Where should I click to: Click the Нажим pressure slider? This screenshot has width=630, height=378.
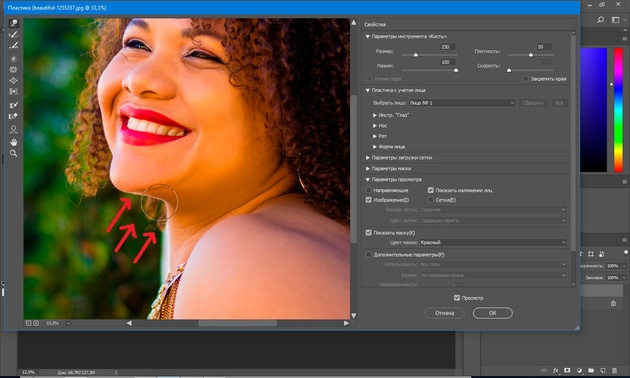pos(429,70)
